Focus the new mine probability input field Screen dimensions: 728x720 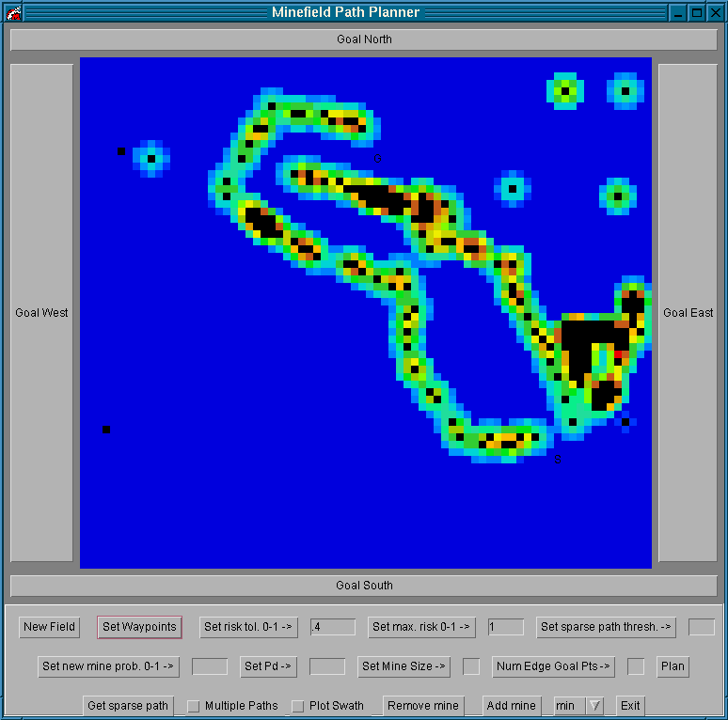point(210,666)
